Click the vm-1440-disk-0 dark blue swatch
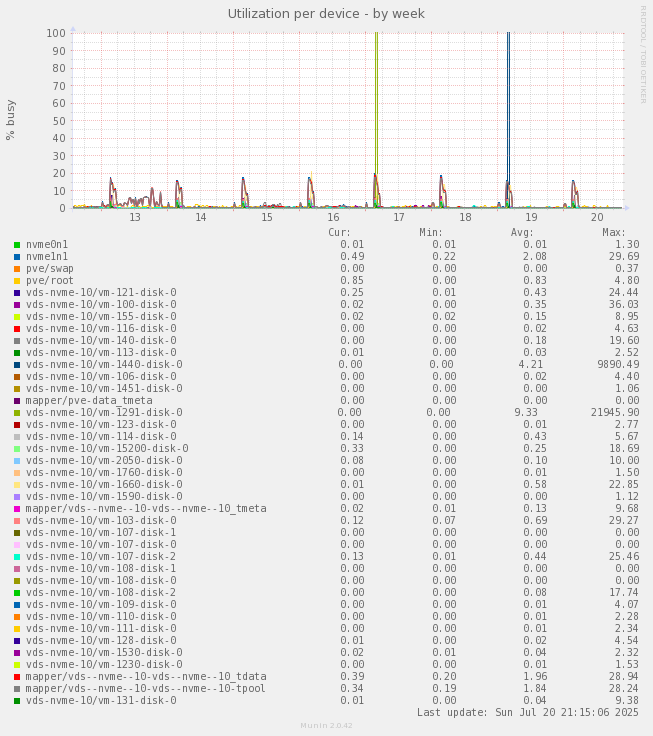 [x=17, y=365]
